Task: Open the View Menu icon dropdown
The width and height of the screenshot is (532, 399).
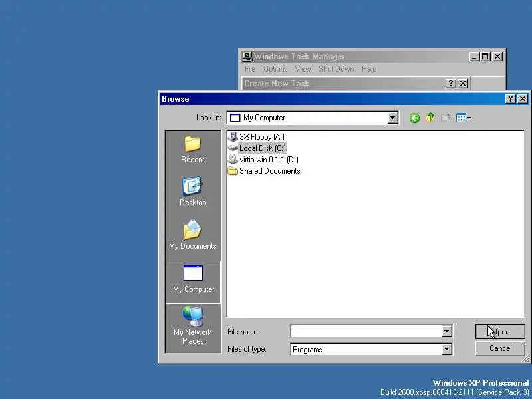Action: [x=463, y=118]
